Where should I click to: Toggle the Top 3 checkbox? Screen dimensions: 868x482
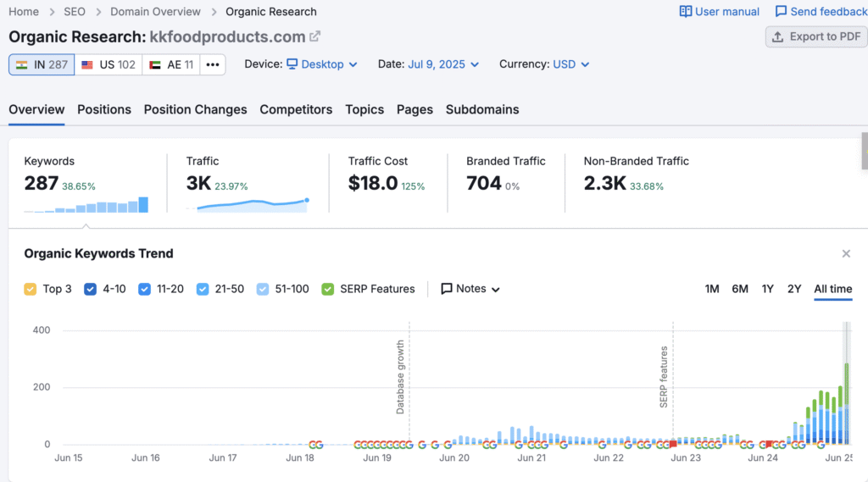tap(31, 289)
